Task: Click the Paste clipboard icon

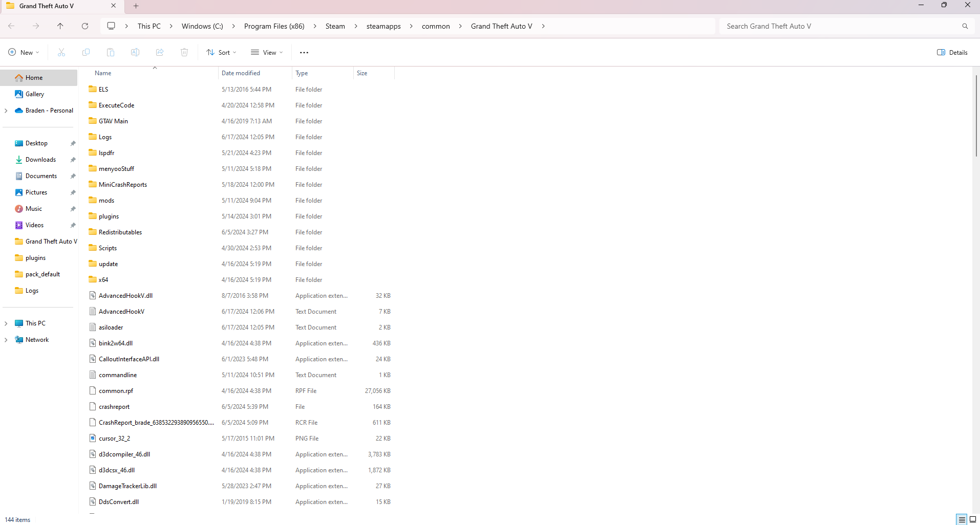Action: (111, 52)
